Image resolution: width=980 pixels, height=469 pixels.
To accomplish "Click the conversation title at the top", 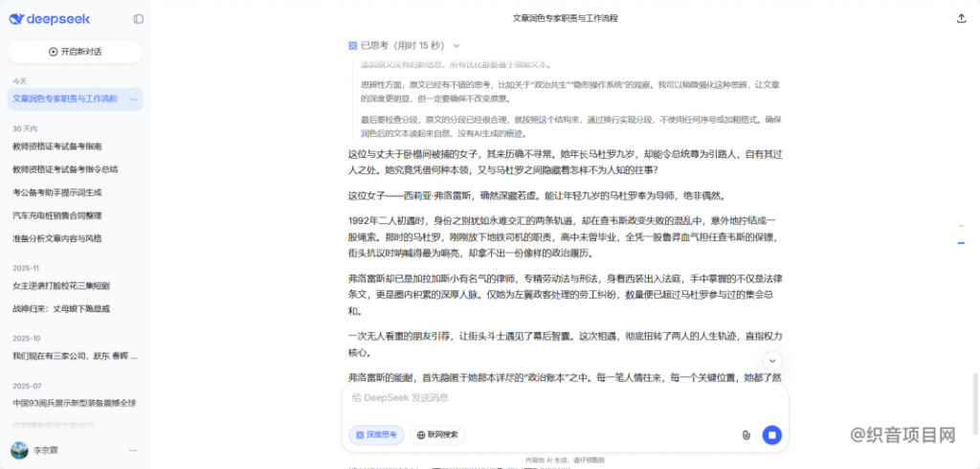I will click(x=565, y=19).
